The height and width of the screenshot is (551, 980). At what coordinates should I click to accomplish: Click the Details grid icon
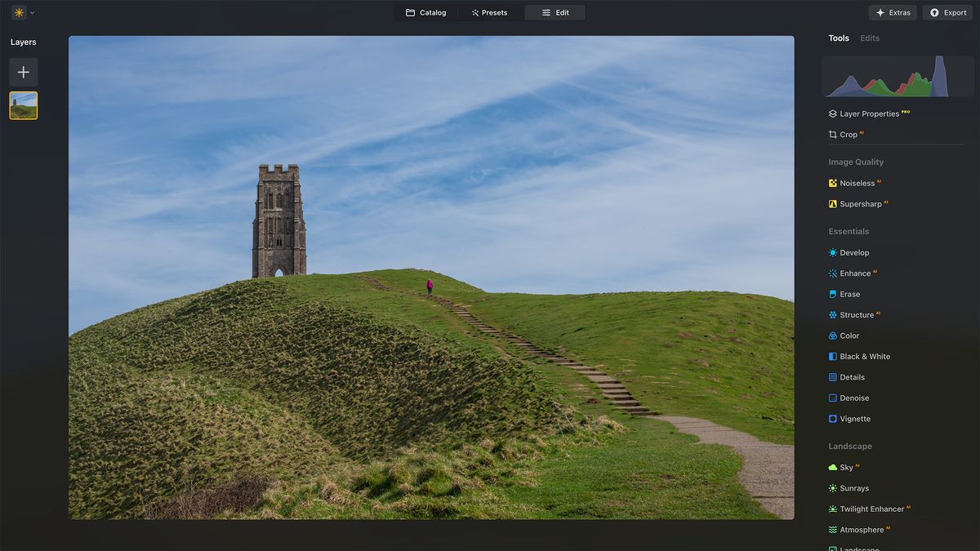point(833,377)
